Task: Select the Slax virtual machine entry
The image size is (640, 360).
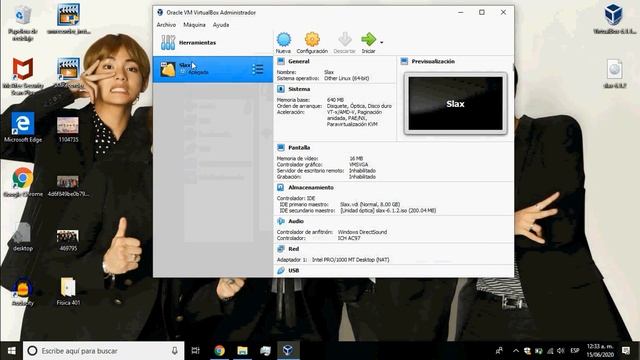Action: (213, 69)
